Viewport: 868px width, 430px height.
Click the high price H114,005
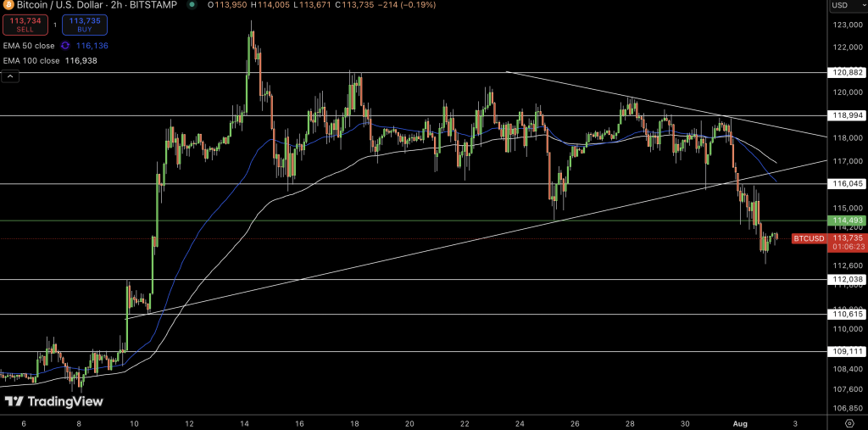point(270,4)
